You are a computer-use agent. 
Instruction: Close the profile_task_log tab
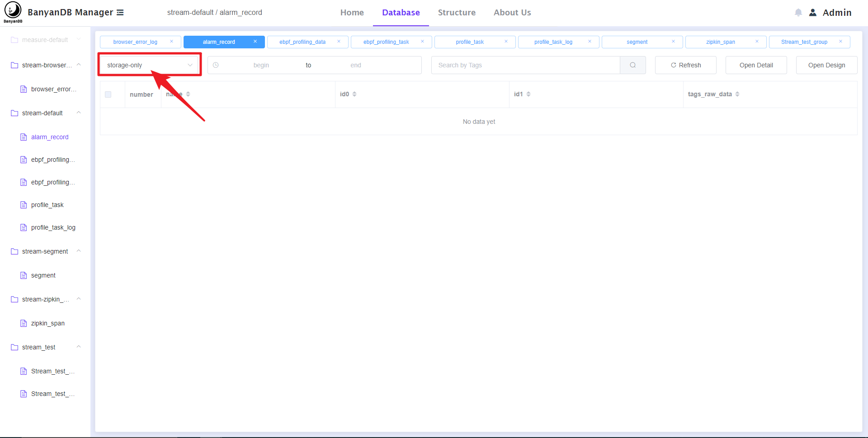590,42
